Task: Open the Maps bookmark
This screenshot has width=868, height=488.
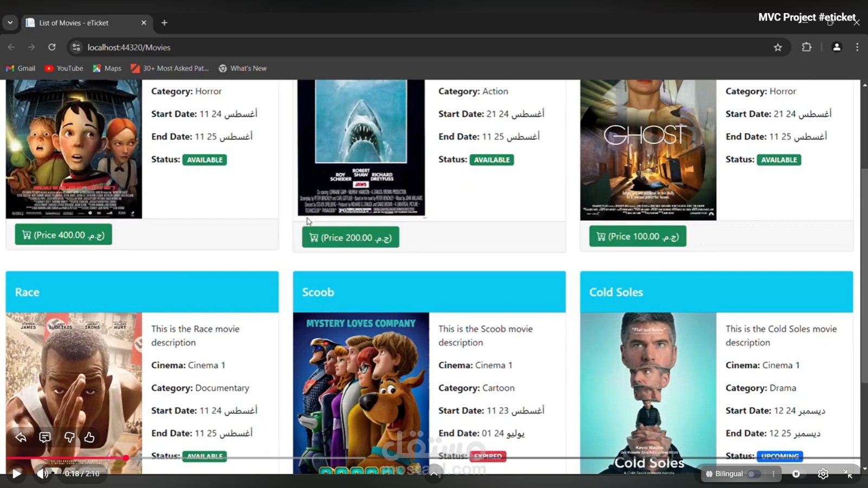Action: pyautogui.click(x=107, y=68)
